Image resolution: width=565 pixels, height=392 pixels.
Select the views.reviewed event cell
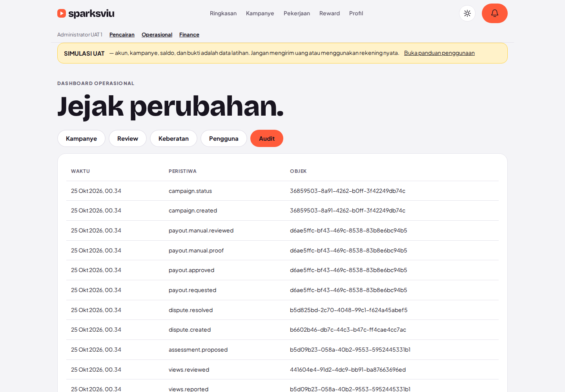point(189,370)
